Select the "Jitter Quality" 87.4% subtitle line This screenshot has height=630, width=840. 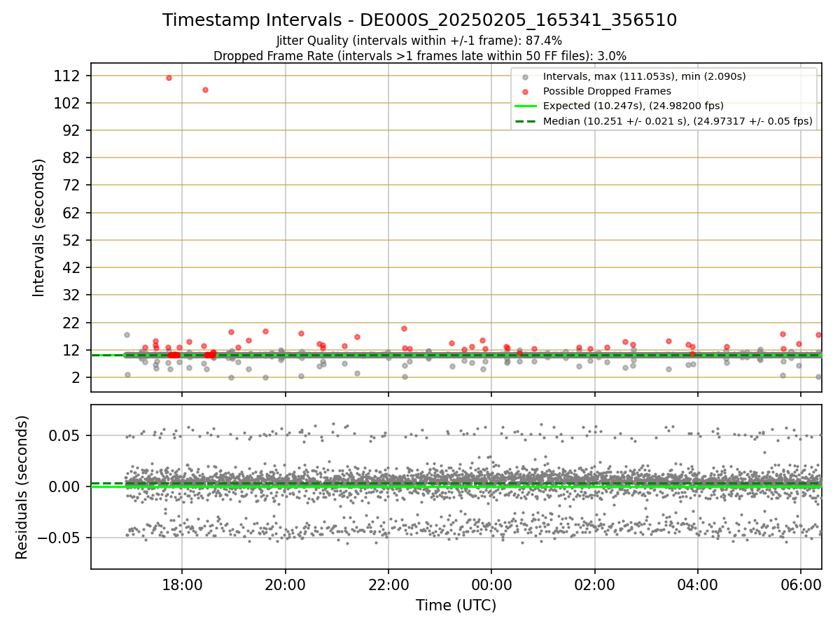tap(419, 41)
